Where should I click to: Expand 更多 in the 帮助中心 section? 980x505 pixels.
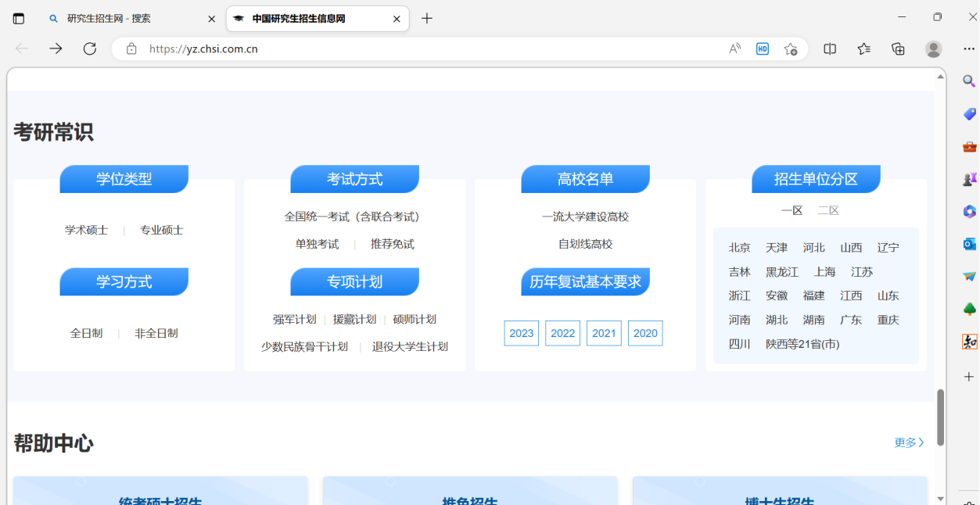909,442
